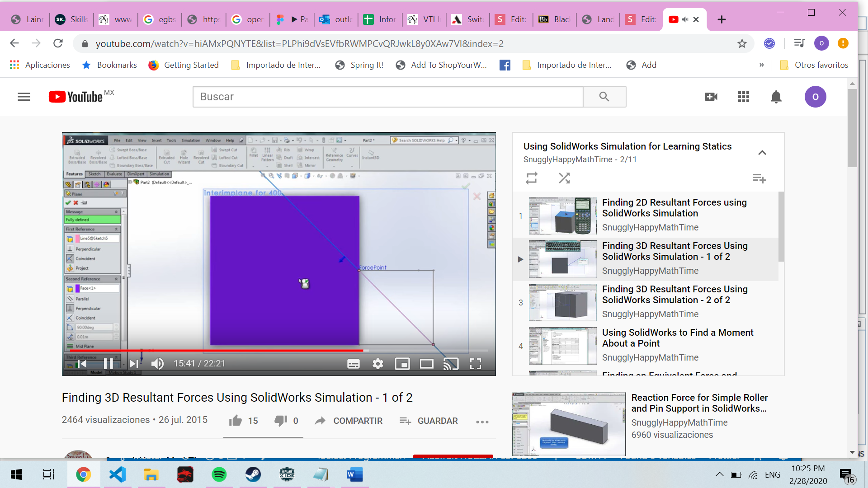Toggle theater mode in player
868x488 pixels.
point(426,364)
